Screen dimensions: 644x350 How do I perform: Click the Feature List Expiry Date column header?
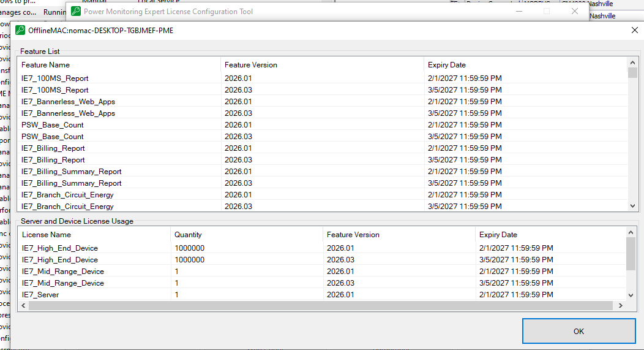(x=526, y=65)
